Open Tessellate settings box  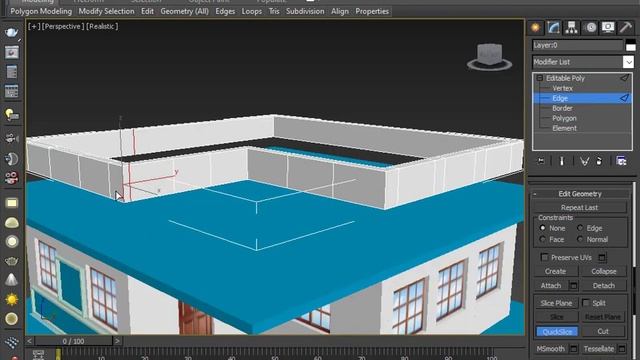pyautogui.click(x=622, y=349)
